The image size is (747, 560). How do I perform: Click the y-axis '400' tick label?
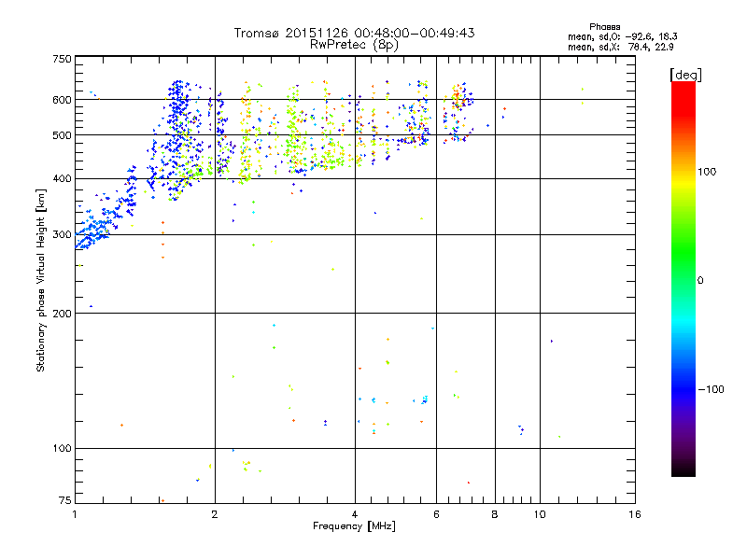tap(62, 179)
